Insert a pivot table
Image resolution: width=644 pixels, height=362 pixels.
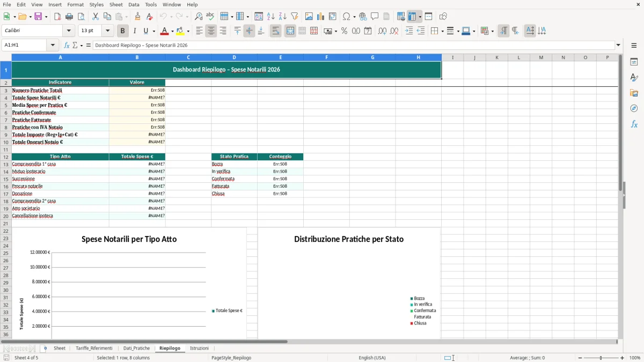pyautogui.click(x=333, y=17)
